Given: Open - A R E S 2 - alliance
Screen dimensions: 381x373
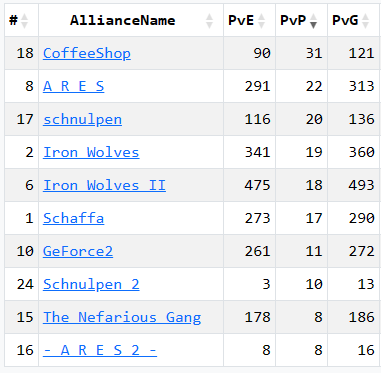Looking at the screenshot, I should [100, 350].
